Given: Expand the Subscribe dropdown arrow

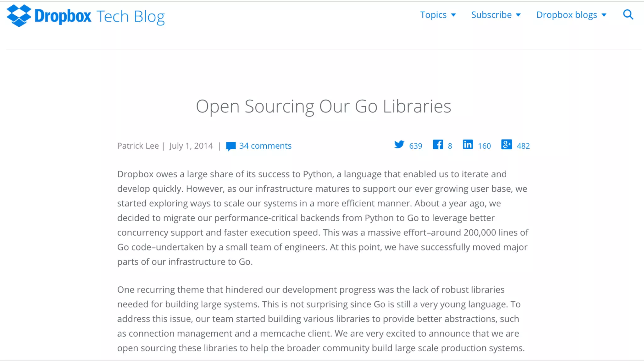Looking at the screenshot, I should 519,15.
